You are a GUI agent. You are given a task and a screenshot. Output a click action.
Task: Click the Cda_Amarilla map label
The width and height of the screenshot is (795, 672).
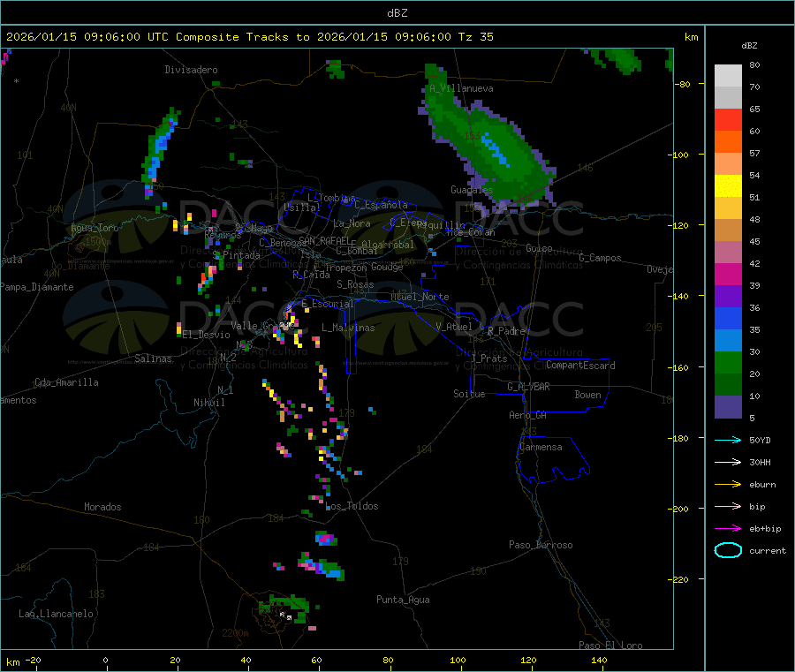[66, 382]
